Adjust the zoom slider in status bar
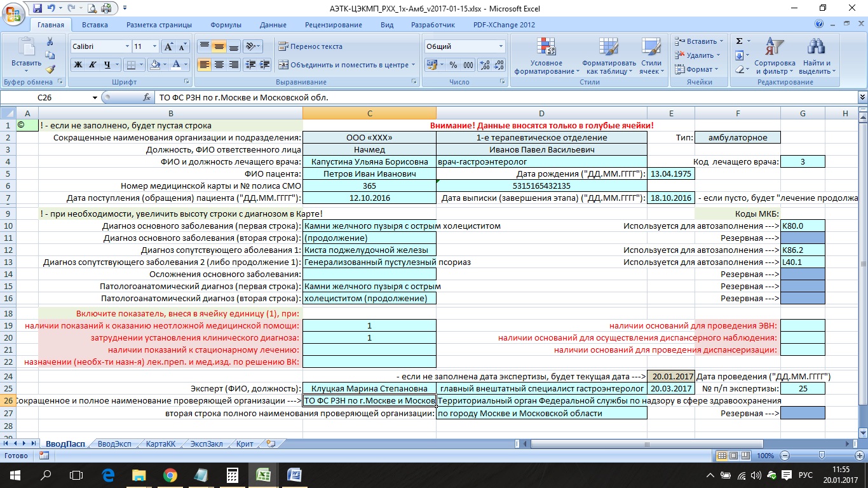Image resolution: width=868 pixels, height=488 pixels. point(822,456)
